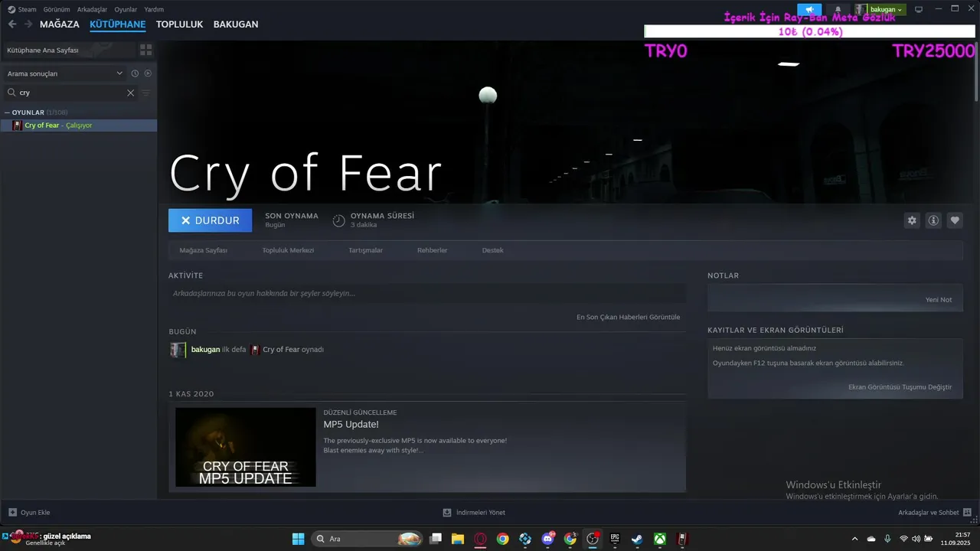This screenshot has height=551, width=980.
Task: Open Rehberler link
Action: [432, 250]
